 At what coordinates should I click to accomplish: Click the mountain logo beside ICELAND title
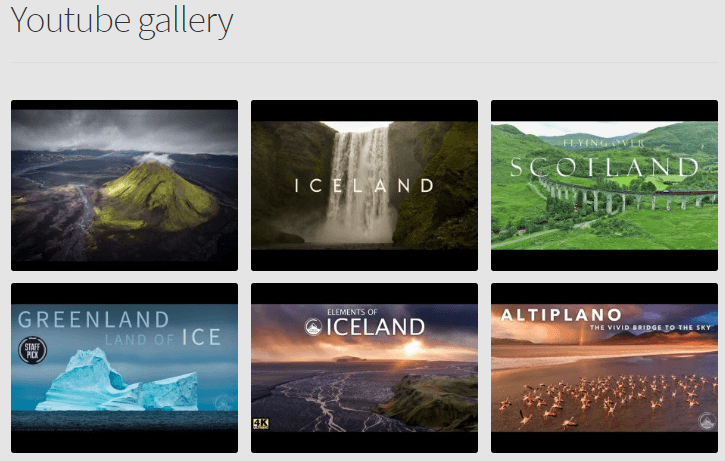(313, 327)
